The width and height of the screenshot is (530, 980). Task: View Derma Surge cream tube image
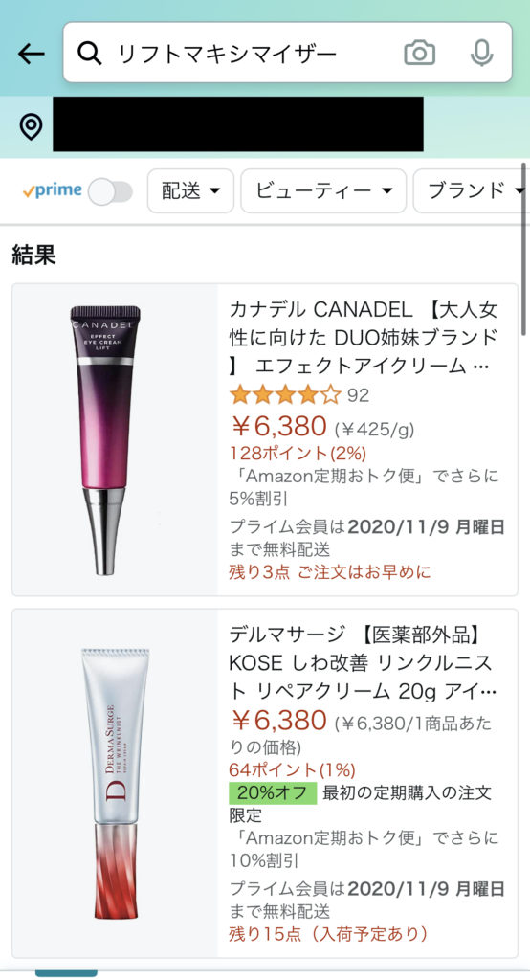pos(116,784)
